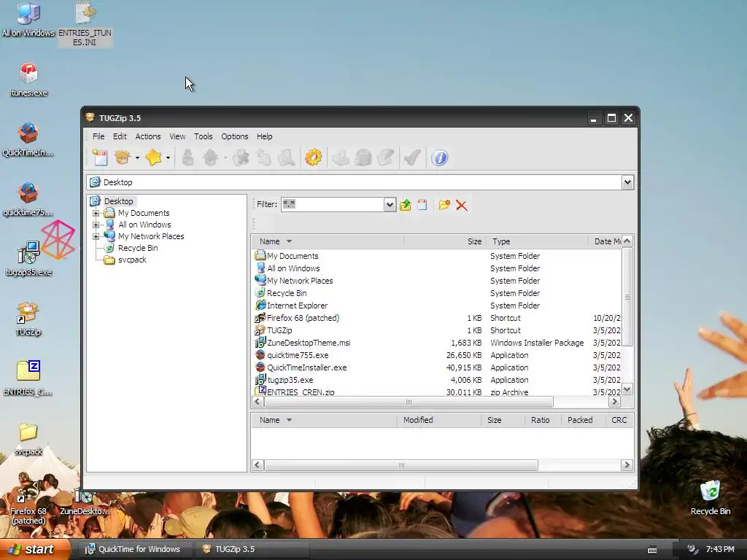The width and height of the screenshot is (747, 560).
Task: Select the Recycle Bin on the desktop
Action: click(x=711, y=497)
